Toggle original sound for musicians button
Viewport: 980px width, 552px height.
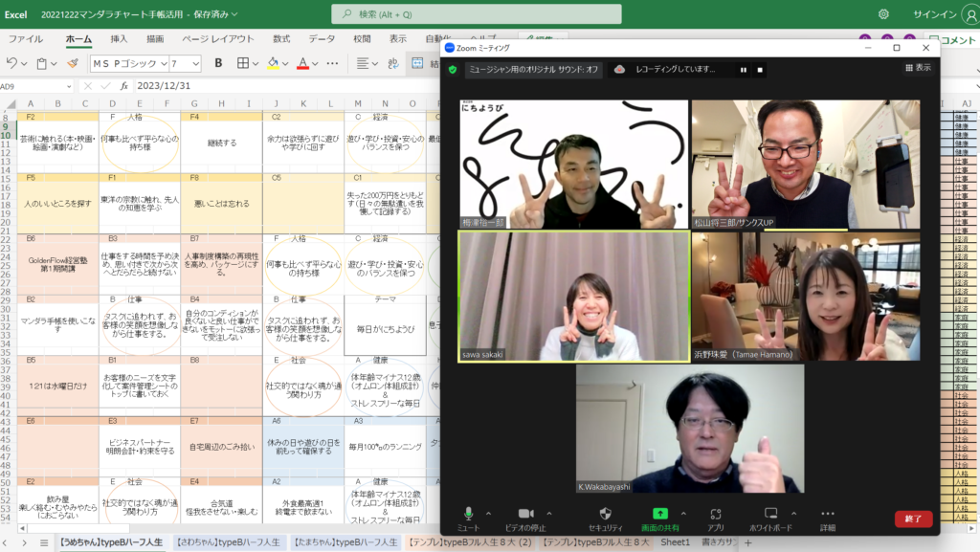[x=533, y=70]
